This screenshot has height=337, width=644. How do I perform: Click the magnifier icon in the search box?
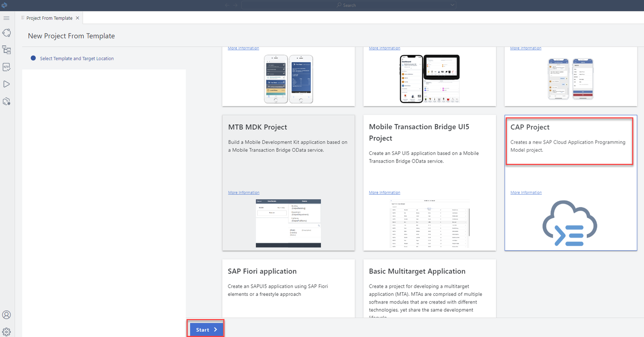click(339, 5)
